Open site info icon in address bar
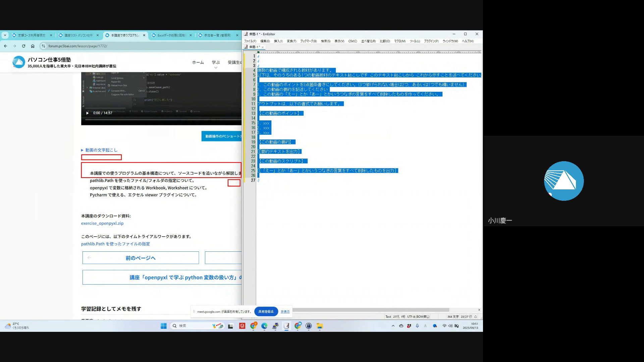Image resolution: width=644 pixels, height=362 pixels. coord(43,46)
